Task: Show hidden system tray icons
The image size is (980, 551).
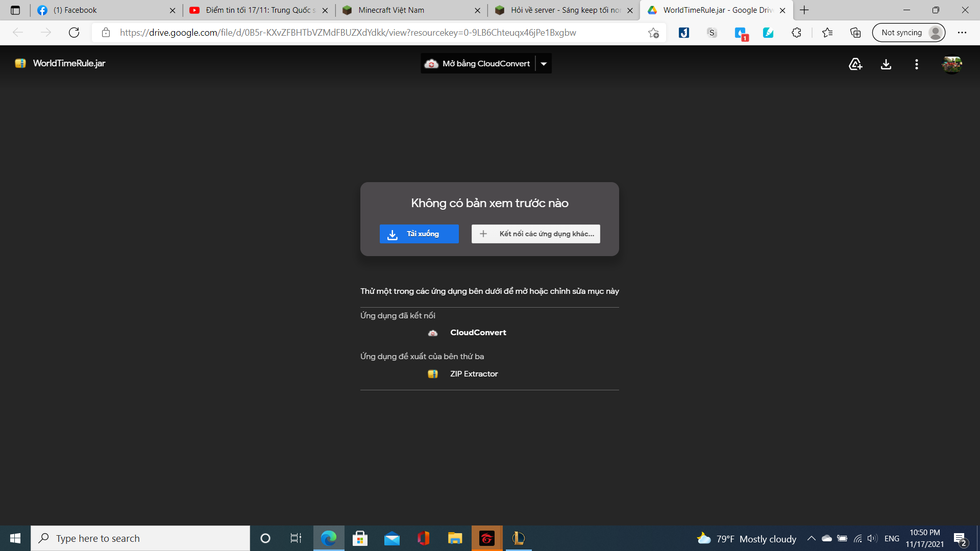Action: coord(811,538)
